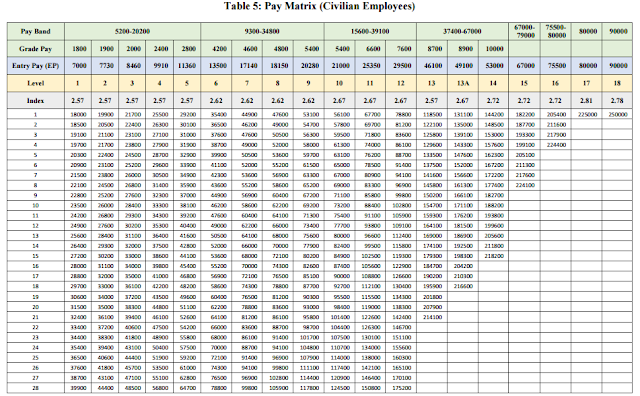Select the Pay Band header cell
Screen dimensions: 640x396
pyautogui.click(x=36, y=31)
